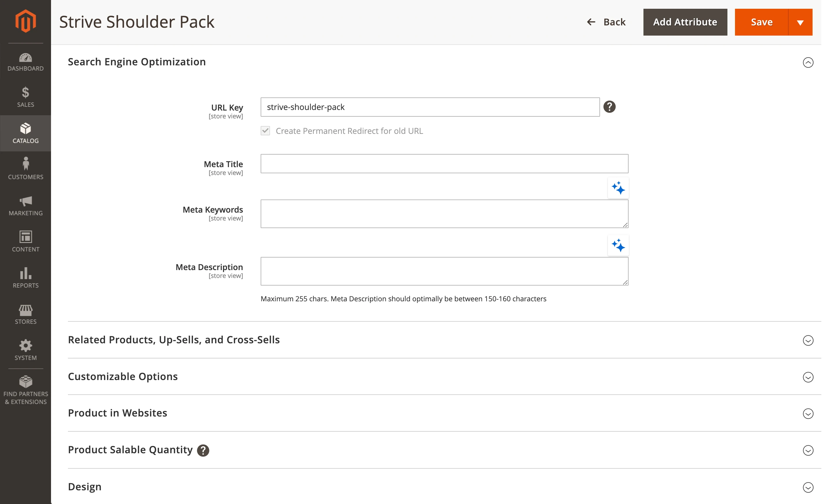Open the Stores menu
This screenshot has height=504, width=835.
coord(25,314)
